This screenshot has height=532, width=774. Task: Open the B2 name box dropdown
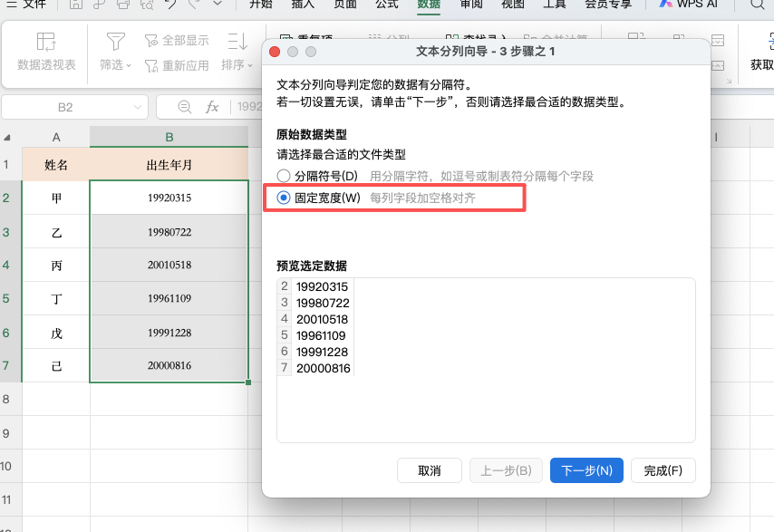[x=138, y=107]
